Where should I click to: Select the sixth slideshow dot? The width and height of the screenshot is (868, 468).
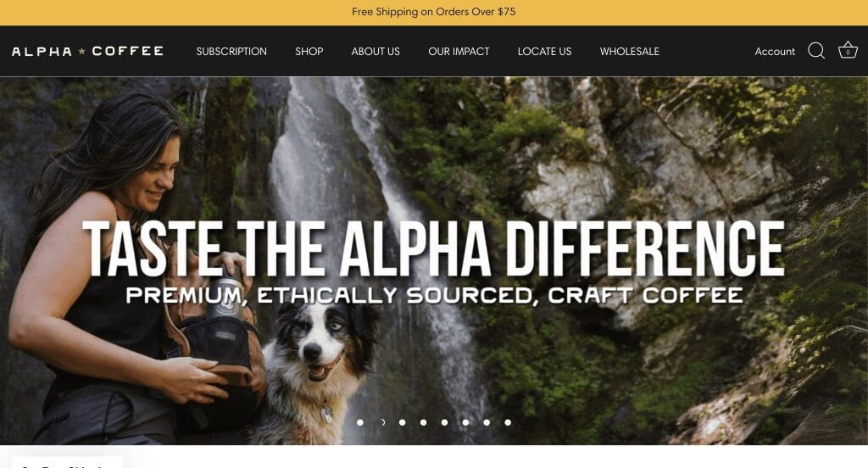(465, 422)
